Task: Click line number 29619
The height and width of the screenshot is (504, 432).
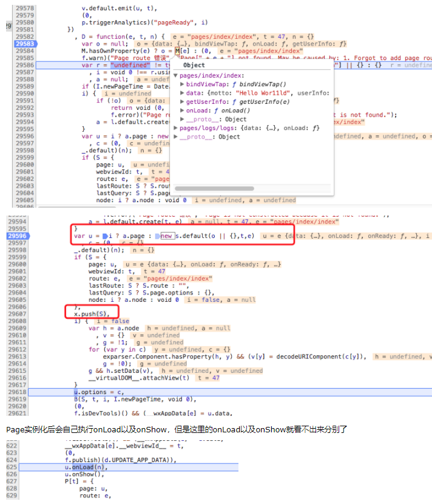Action: tap(18, 399)
